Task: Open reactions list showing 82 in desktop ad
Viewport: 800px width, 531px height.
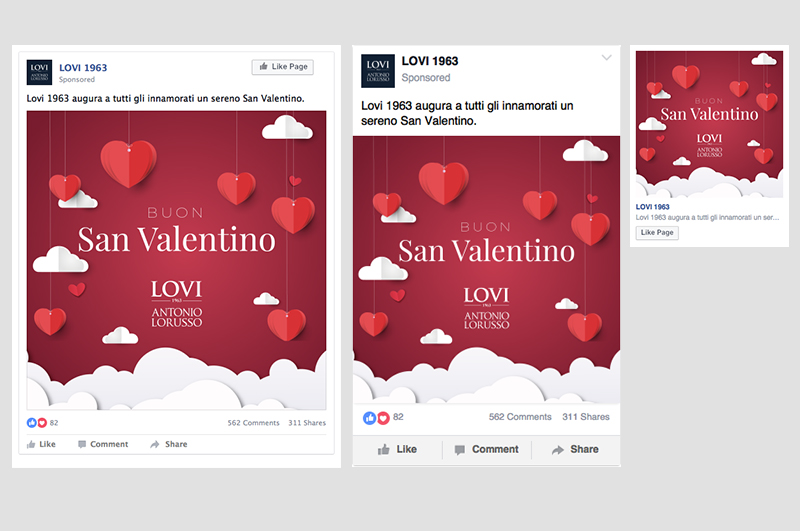Action: pyautogui.click(x=42, y=423)
